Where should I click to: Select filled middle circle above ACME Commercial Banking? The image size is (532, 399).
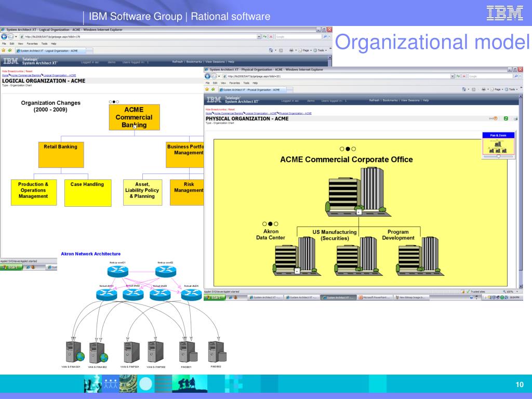click(114, 102)
